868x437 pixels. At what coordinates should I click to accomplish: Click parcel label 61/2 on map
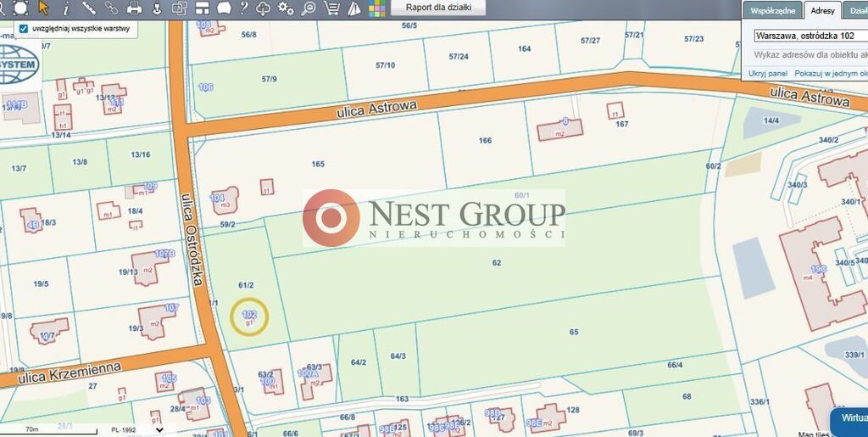coord(246,285)
